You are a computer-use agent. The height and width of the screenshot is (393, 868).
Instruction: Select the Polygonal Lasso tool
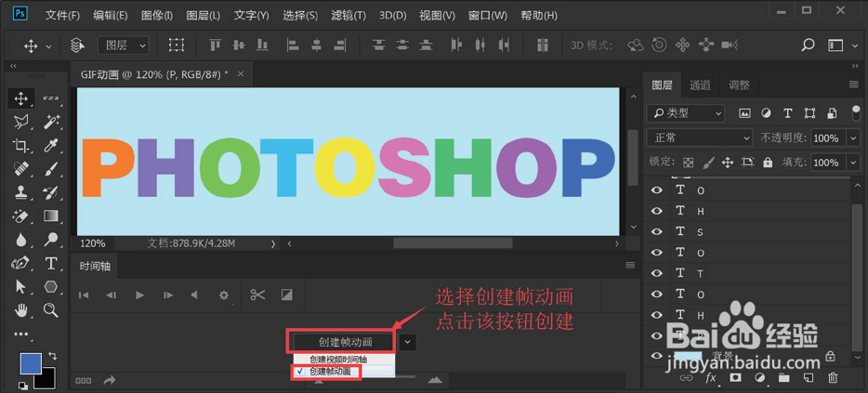click(x=21, y=121)
